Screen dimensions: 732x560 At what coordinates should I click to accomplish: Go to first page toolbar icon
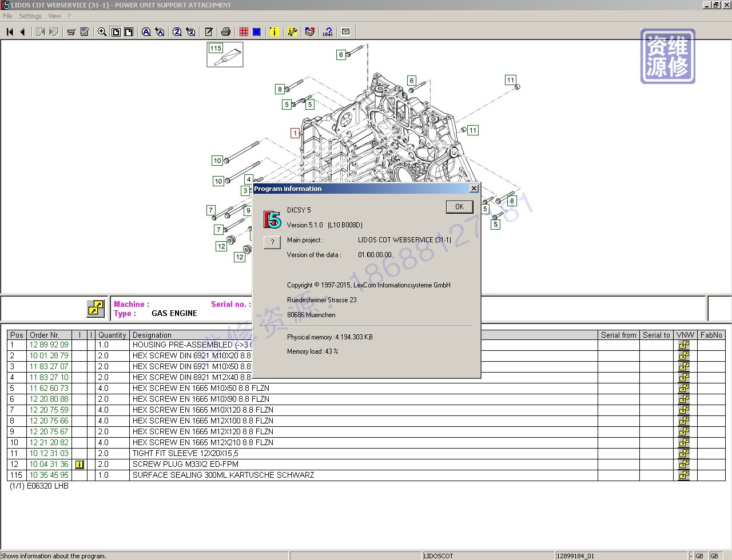(x=10, y=32)
